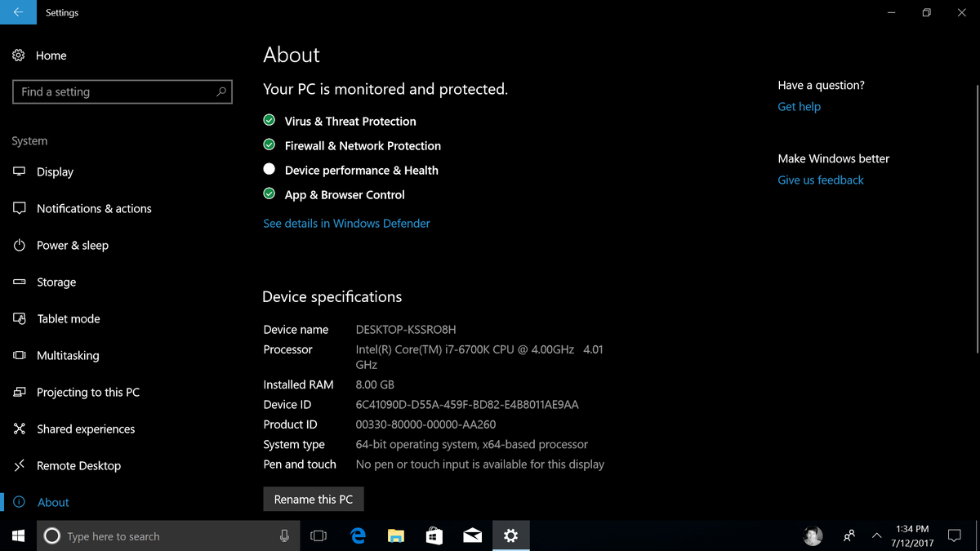Open Tablet mode settings
This screenshot has height=551, width=980.
[20, 318]
